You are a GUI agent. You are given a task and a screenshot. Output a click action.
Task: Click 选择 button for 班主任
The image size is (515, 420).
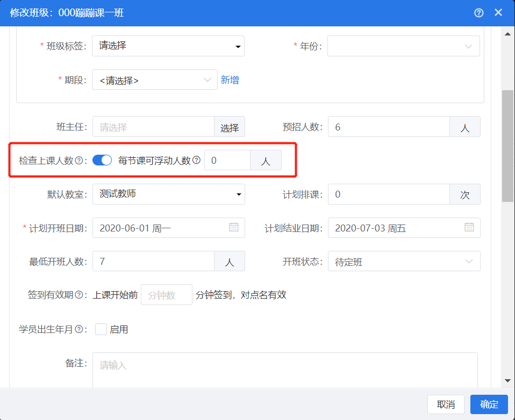click(x=230, y=128)
